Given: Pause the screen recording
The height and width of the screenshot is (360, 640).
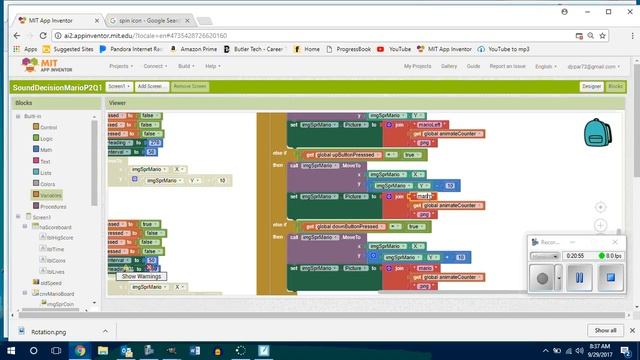Looking at the screenshot, I should click(579, 278).
